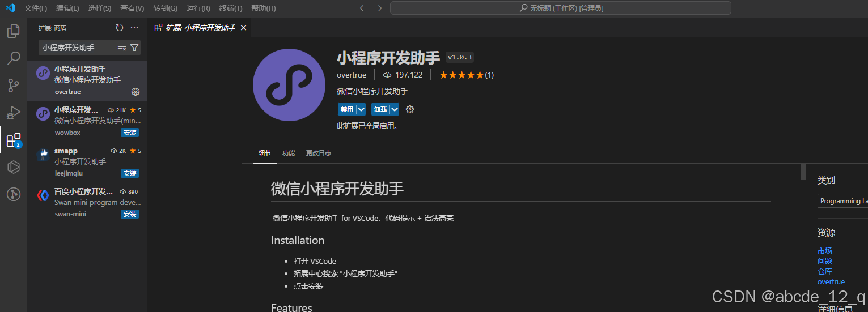Open the overtrue resource link in sidebar

tap(831, 281)
